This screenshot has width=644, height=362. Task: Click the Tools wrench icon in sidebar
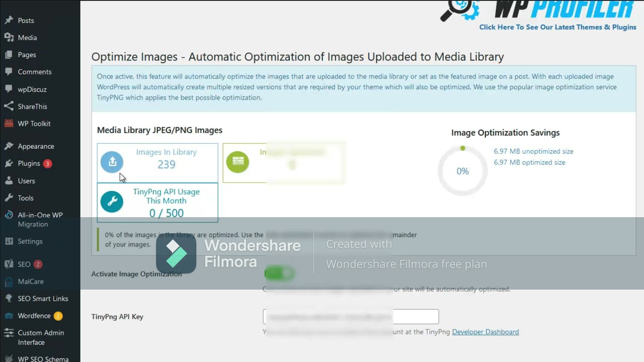tap(9, 198)
